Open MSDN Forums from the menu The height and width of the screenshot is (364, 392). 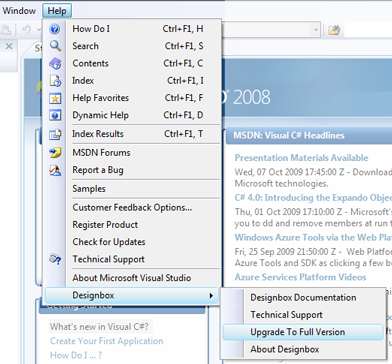[132, 153]
